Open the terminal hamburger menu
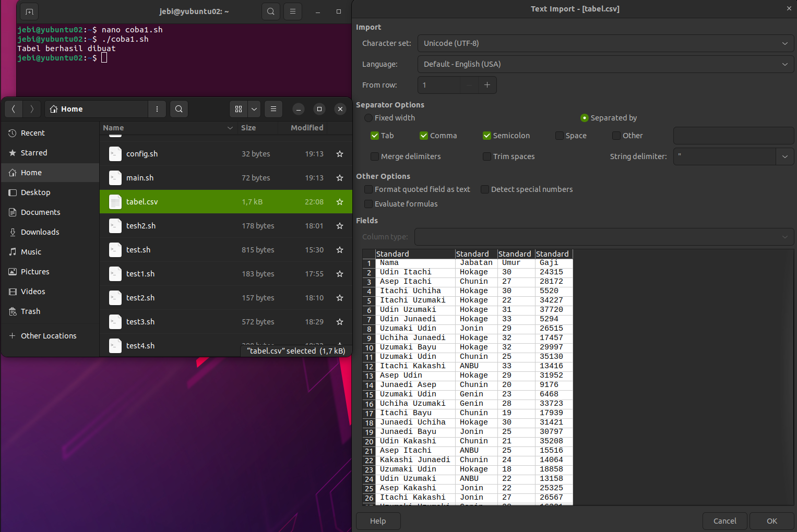 click(x=293, y=11)
